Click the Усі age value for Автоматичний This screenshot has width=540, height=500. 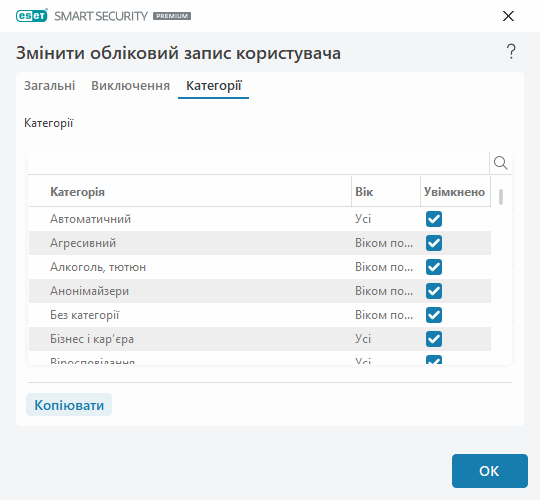pyautogui.click(x=363, y=219)
